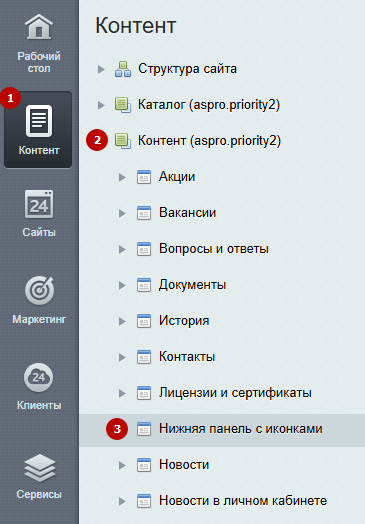This screenshot has width=365, height=524.
Task: Click the Акции infoblock icon
Action: 144,177
